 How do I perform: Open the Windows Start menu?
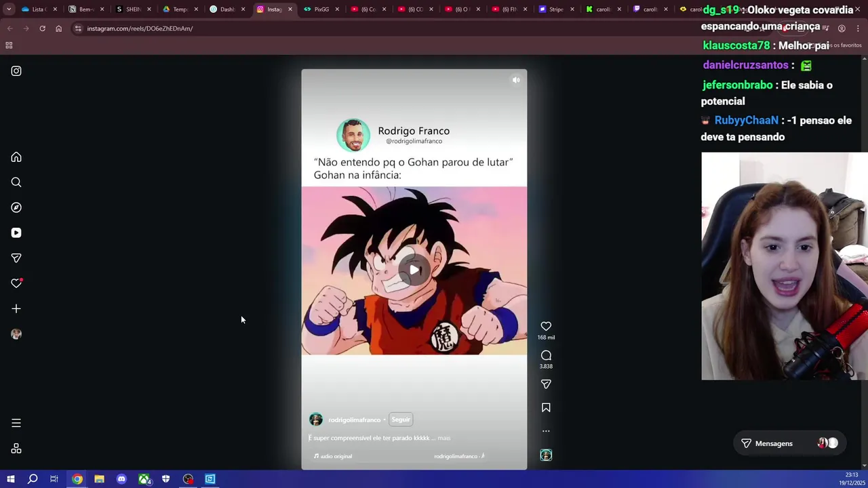(x=10, y=479)
